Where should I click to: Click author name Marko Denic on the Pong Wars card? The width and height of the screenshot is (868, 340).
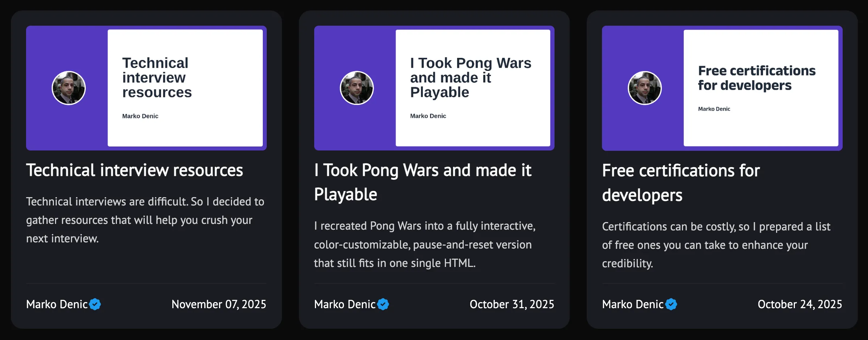pos(345,304)
